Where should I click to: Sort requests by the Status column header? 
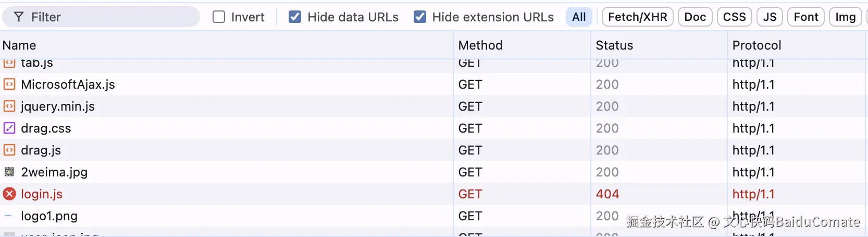click(614, 45)
